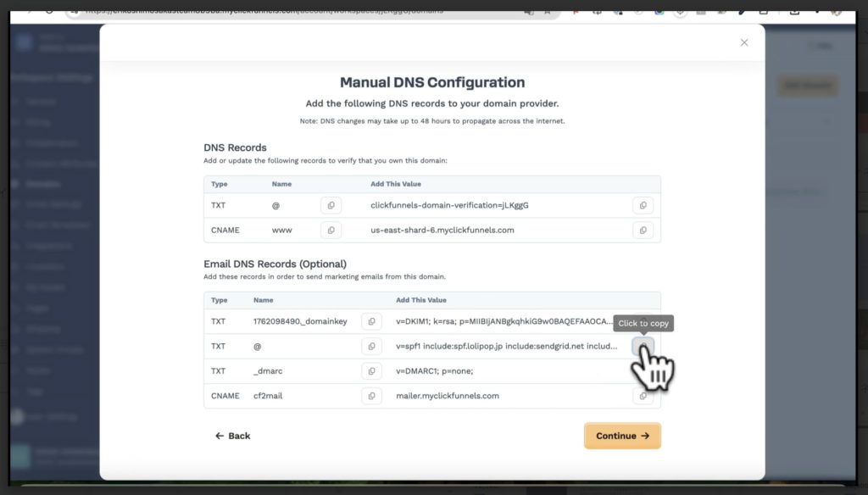Close the Manual DNS Configuration dialog
868x495 pixels.
tap(744, 42)
